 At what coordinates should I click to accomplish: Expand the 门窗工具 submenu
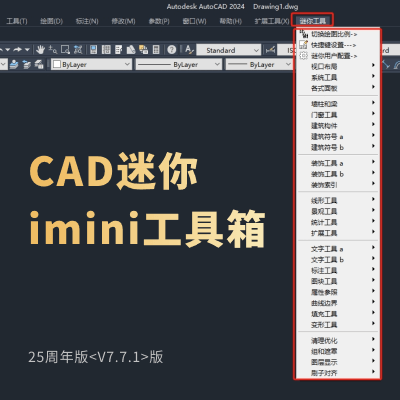coord(337,115)
